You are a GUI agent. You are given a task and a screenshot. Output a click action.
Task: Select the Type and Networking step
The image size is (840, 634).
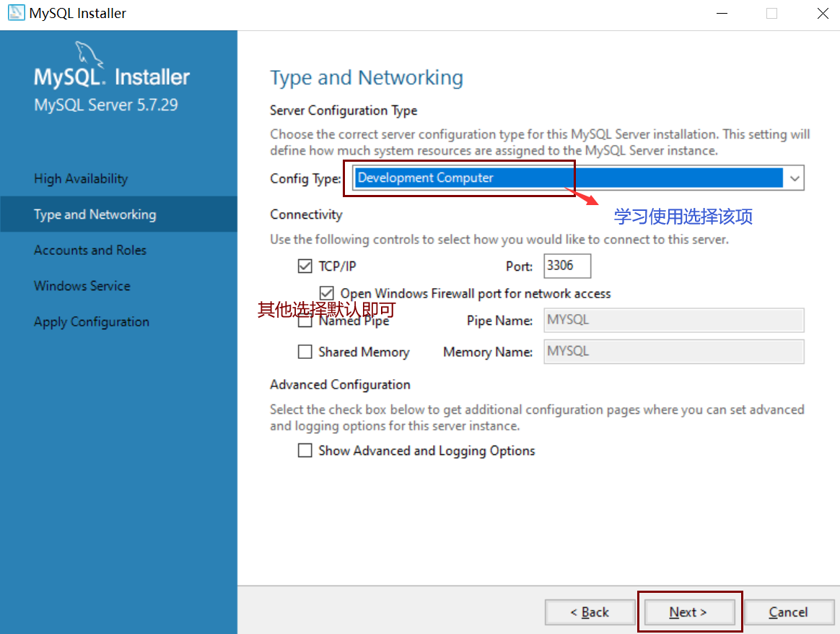click(95, 214)
